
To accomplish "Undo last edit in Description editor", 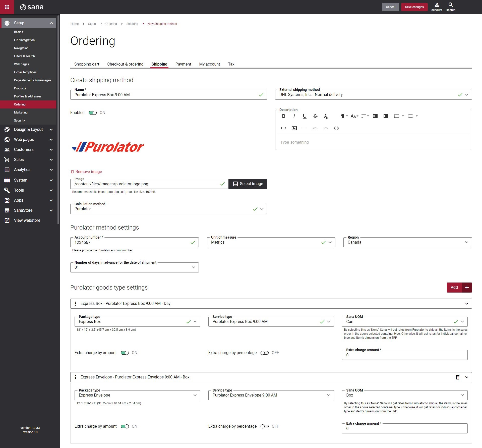I will tap(315, 128).
